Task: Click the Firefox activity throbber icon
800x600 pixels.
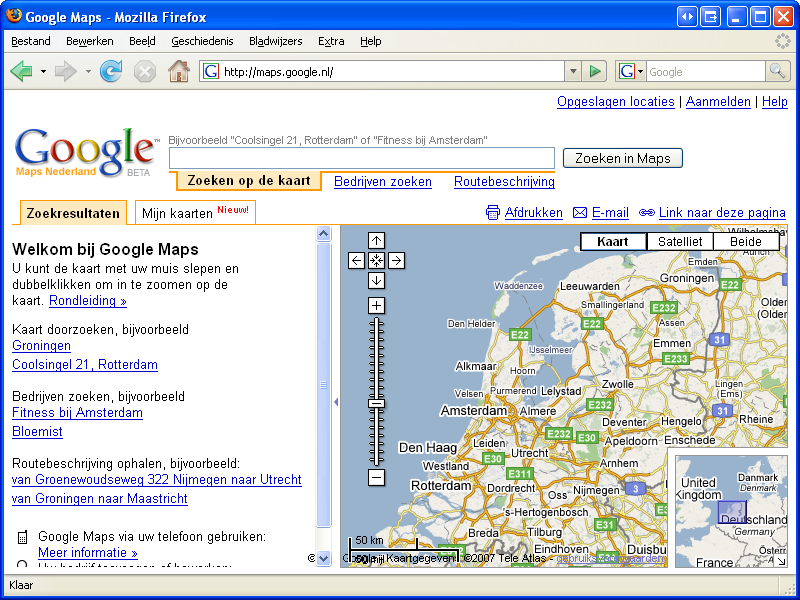Action: point(782,41)
